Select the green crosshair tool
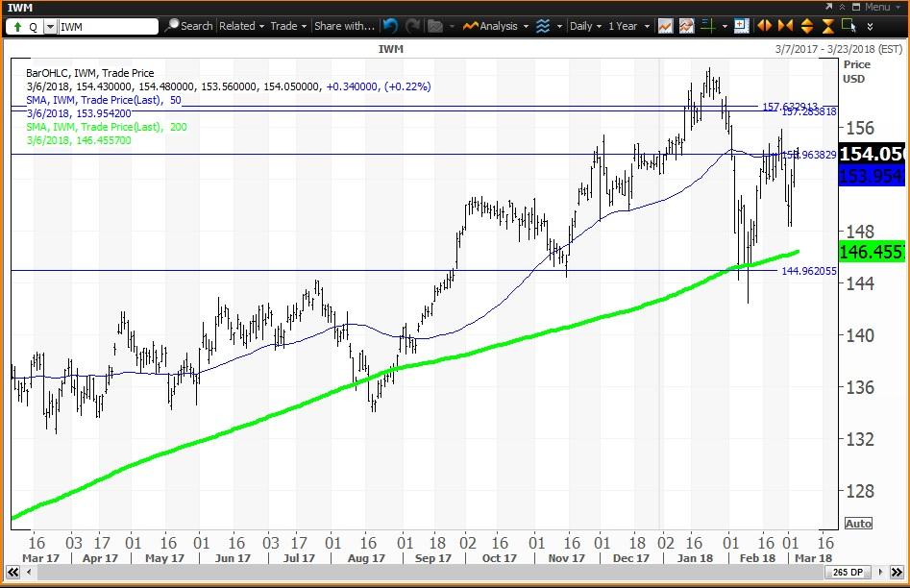The height and width of the screenshot is (588, 910). [707, 26]
